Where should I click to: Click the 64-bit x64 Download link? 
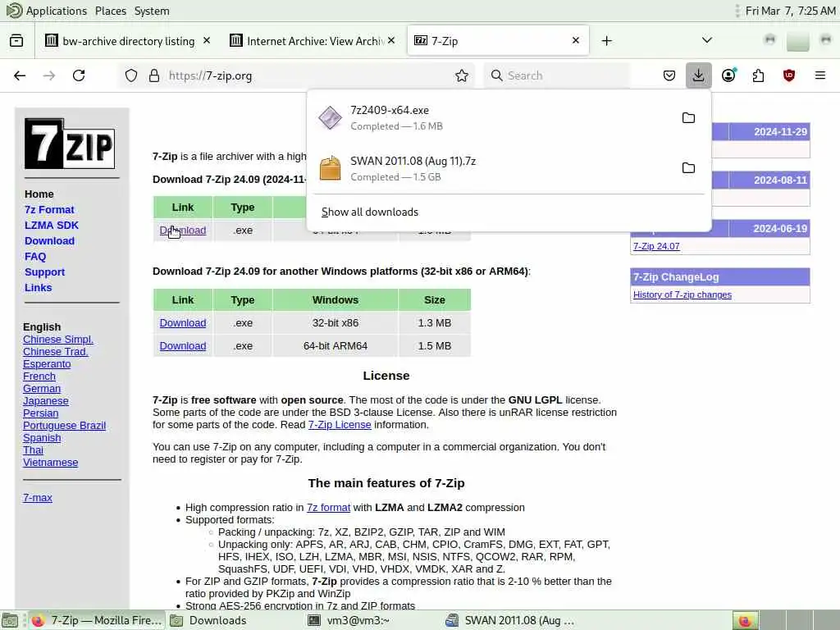coord(183,231)
